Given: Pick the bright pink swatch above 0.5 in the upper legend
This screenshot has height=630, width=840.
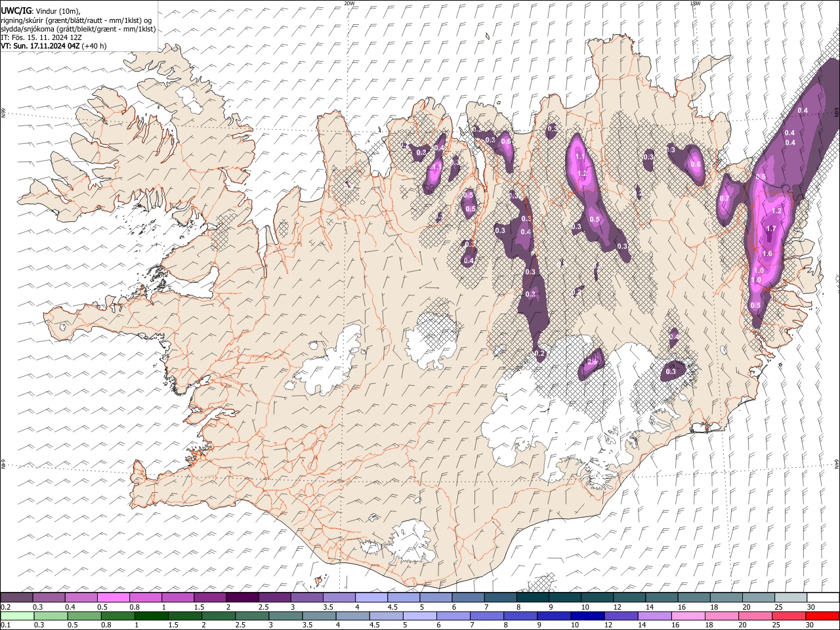Looking at the screenshot, I should coord(114,597).
